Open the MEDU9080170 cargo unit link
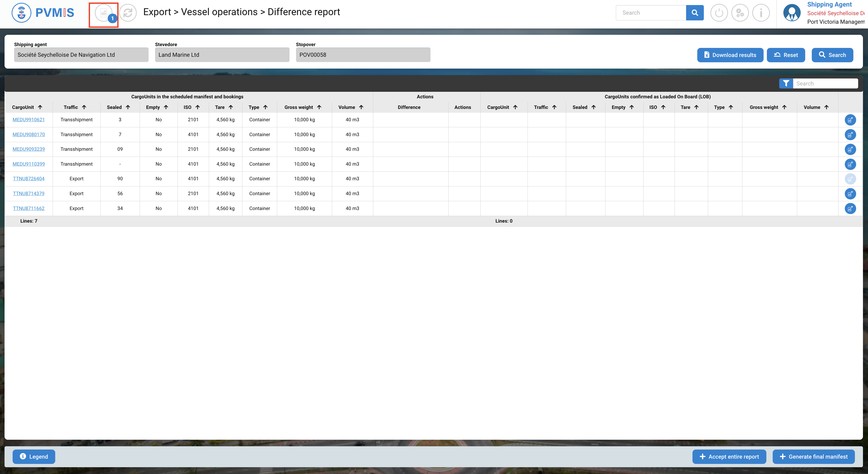 tap(29, 134)
